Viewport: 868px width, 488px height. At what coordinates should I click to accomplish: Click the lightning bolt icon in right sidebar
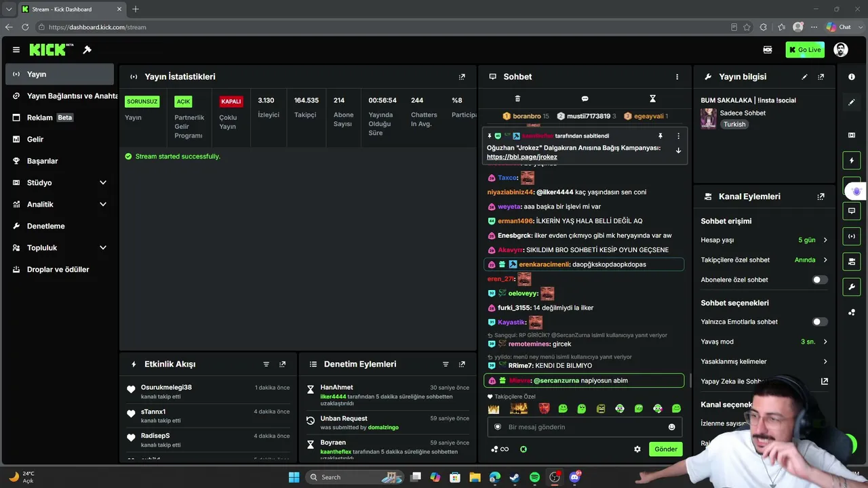coord(852,161)
